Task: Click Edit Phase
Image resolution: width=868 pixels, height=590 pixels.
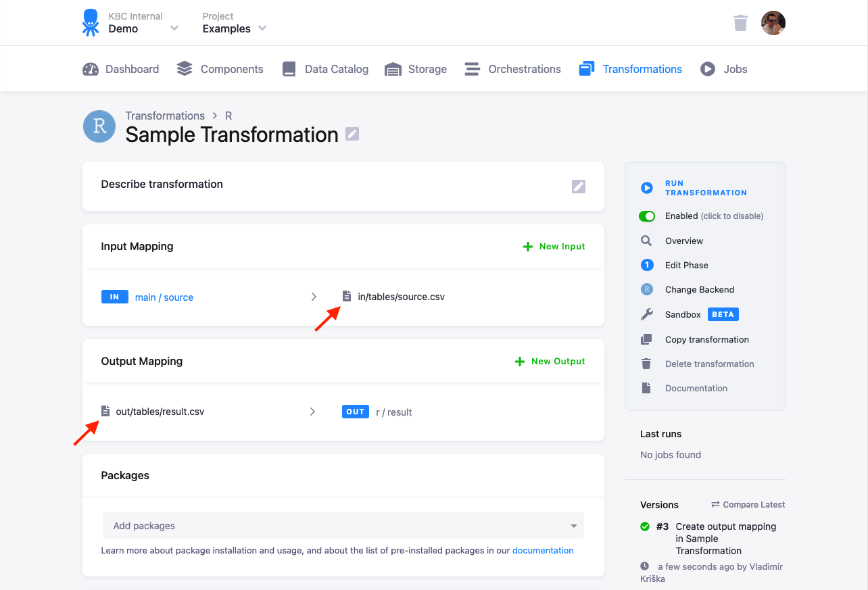Action: point(687,266)
